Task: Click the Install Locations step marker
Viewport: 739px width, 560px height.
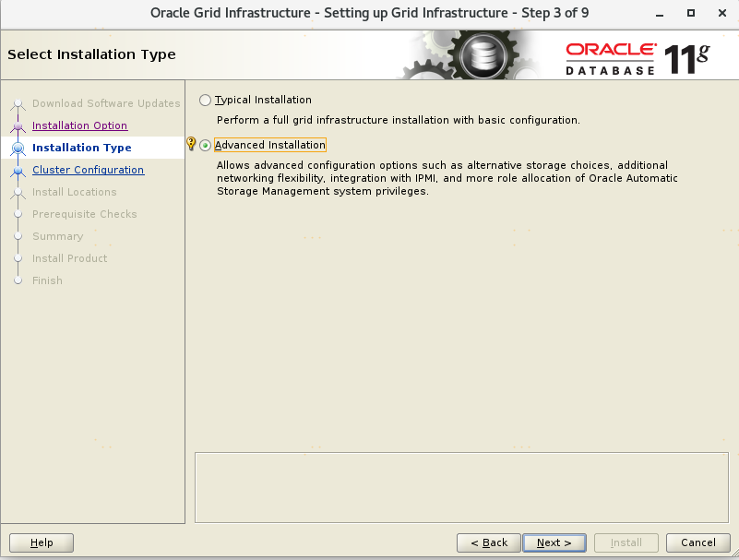Action: coord(18,193)
